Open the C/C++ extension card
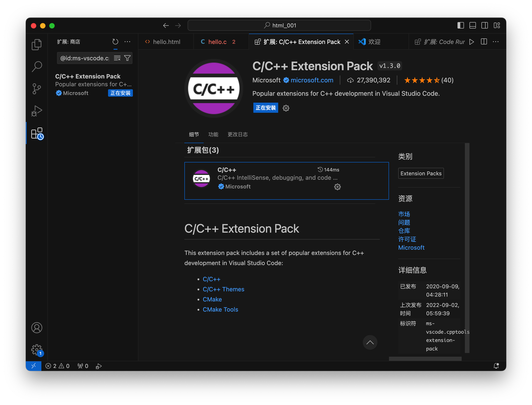The width and height of the screenshot is (532, 405). click(286, 181)
